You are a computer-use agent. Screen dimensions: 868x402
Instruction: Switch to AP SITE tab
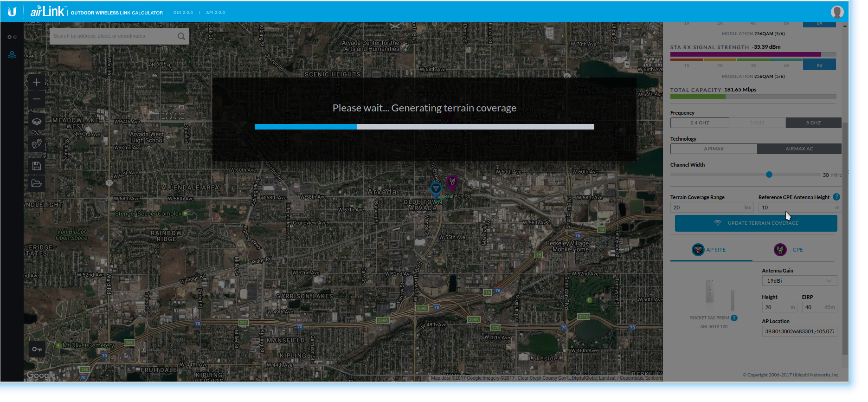[711, 250]
